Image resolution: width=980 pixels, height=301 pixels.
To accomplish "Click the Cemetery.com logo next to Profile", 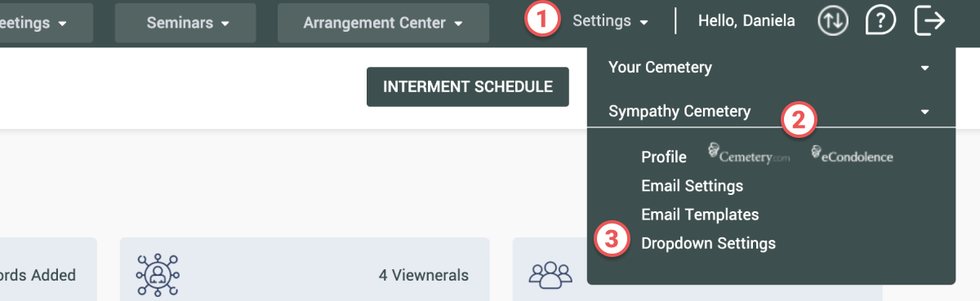I will (749, 153).
